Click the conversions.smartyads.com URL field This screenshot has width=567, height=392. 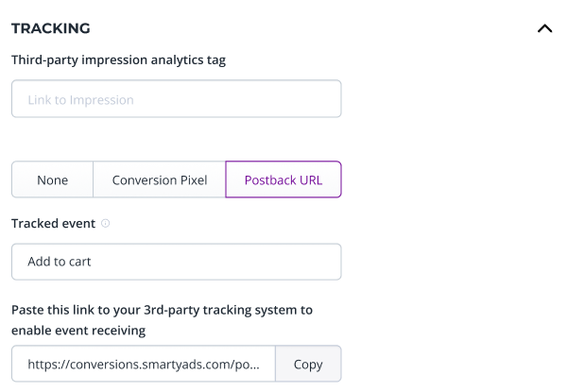point(143,364)
